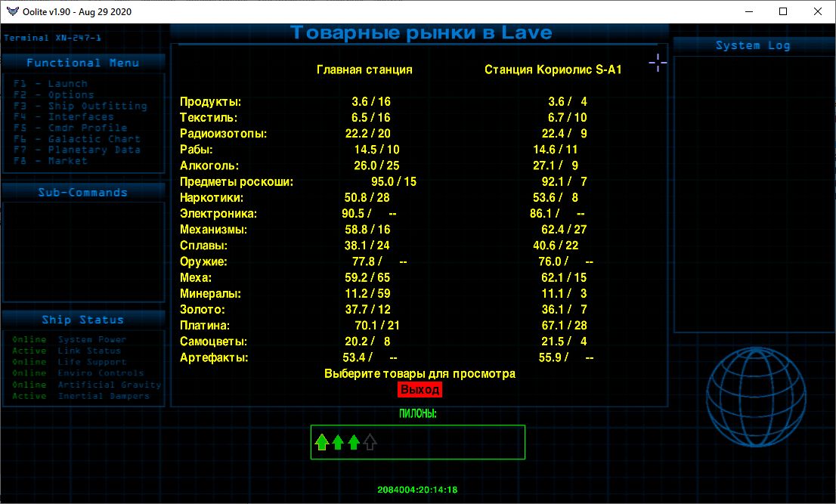
Task: Click the Главная станция column header
Action: pyautogui.click(x=364, y=70)
